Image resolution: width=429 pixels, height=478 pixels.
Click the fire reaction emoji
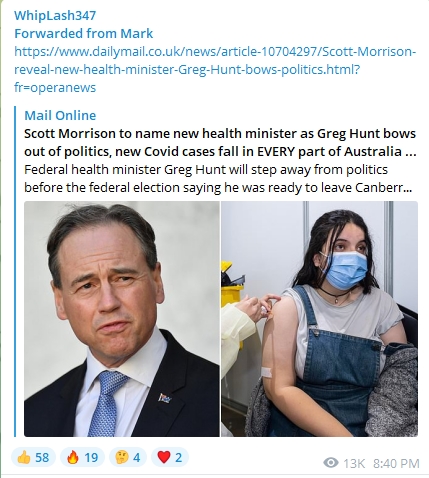tap(72, 457)
